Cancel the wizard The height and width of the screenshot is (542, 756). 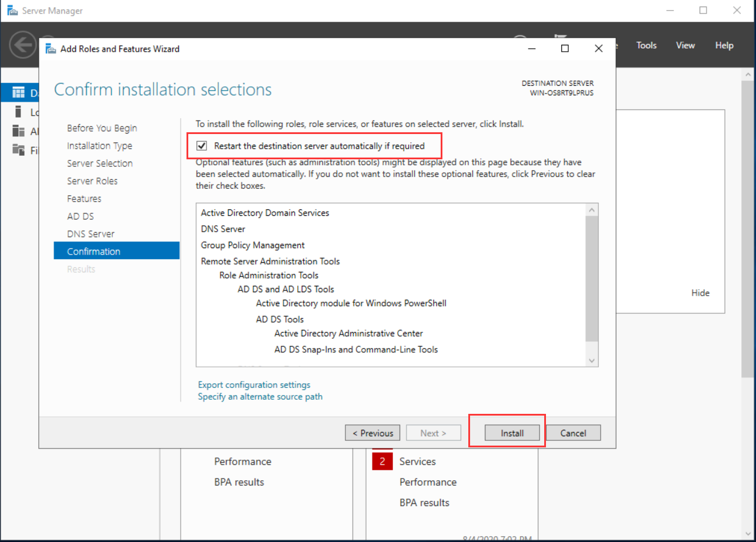(x=573, y=433)
